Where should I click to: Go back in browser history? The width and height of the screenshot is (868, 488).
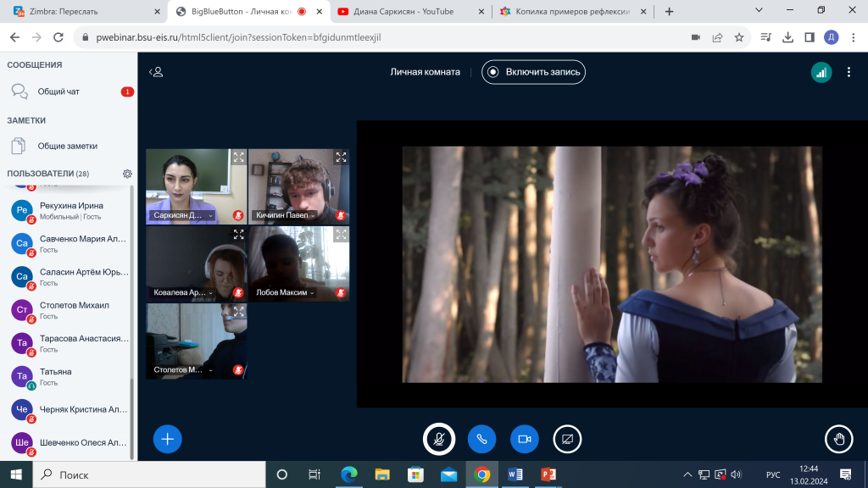[15, 37]
